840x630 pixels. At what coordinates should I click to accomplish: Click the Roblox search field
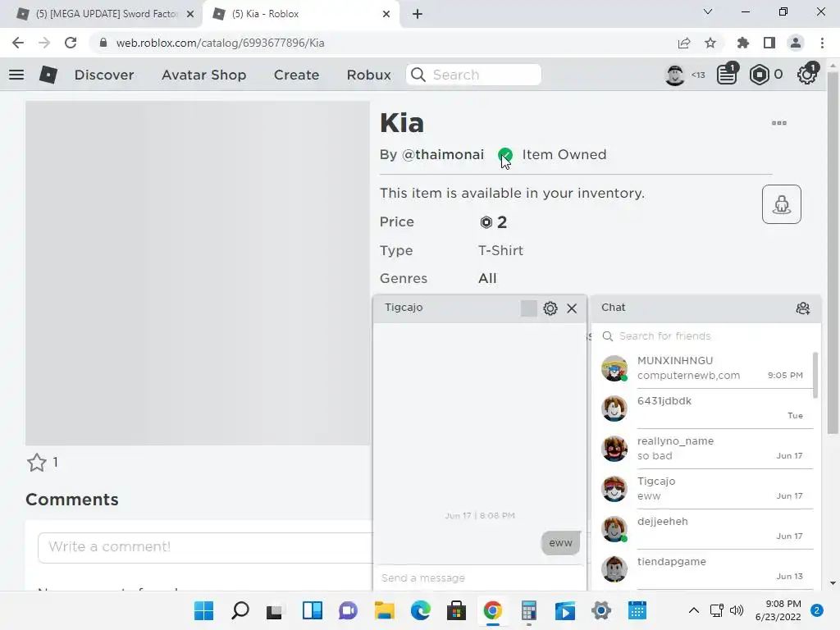pos(473,75)
